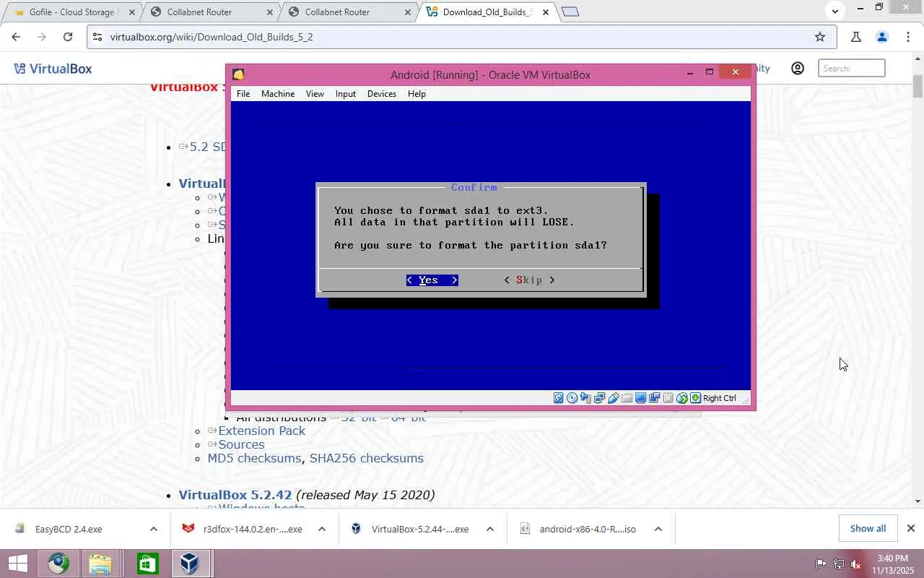Confirm formatting with the Yes button
The height and width of the screenshot is (578, 924).
[x=432, y=280]
